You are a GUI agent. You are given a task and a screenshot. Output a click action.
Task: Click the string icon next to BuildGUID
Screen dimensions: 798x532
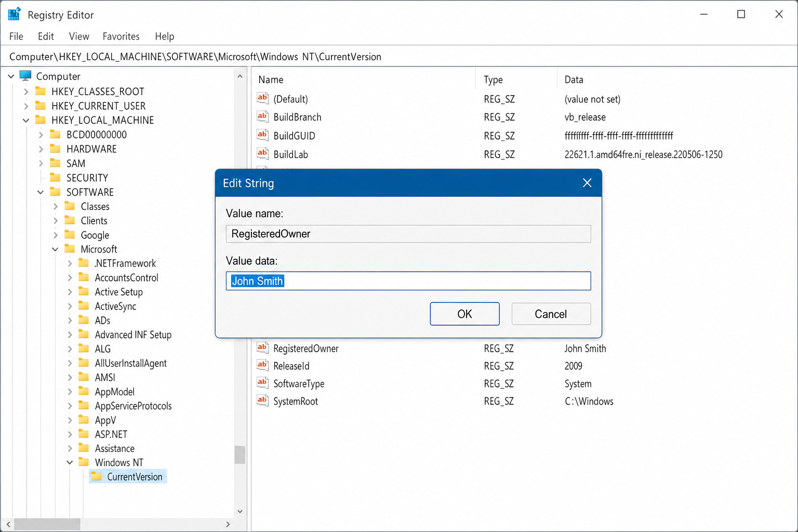[262, 135]
